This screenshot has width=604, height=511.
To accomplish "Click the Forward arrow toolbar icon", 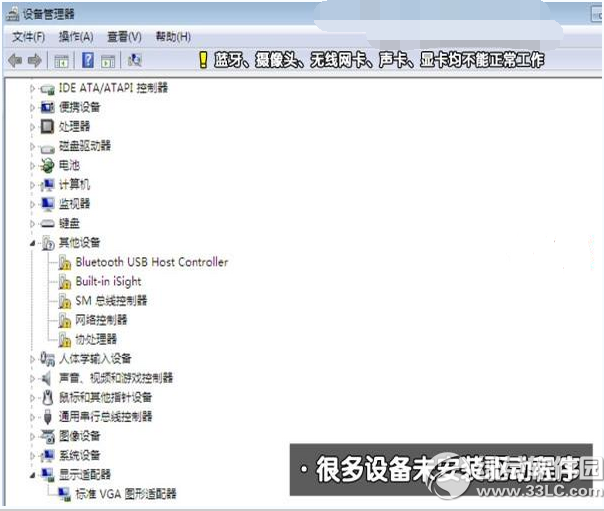I will (x=35, y=60).
